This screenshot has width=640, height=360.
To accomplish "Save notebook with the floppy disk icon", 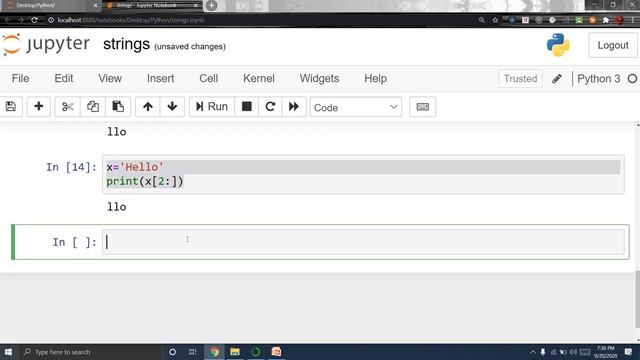I will 11,107.
